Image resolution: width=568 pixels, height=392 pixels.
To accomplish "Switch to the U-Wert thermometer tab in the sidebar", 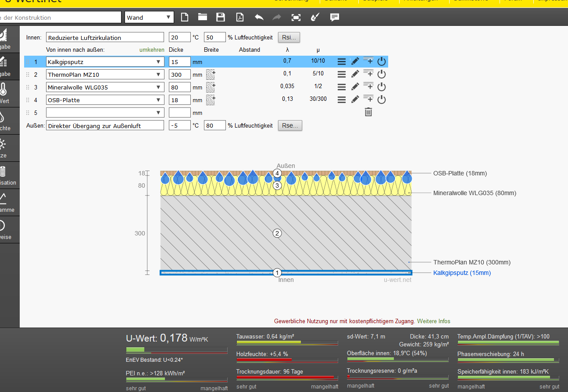I will point(4,93).
